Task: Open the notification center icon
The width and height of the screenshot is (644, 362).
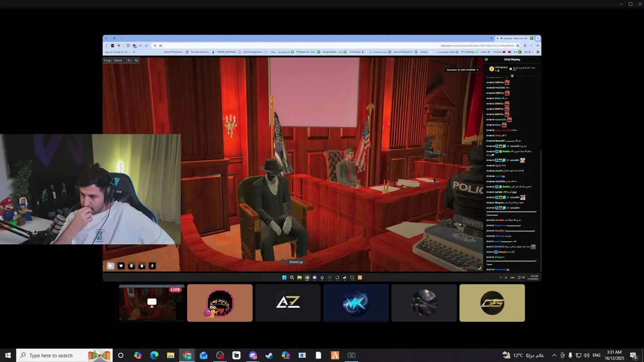Action: pyautogui.click(x=634, y=355)
